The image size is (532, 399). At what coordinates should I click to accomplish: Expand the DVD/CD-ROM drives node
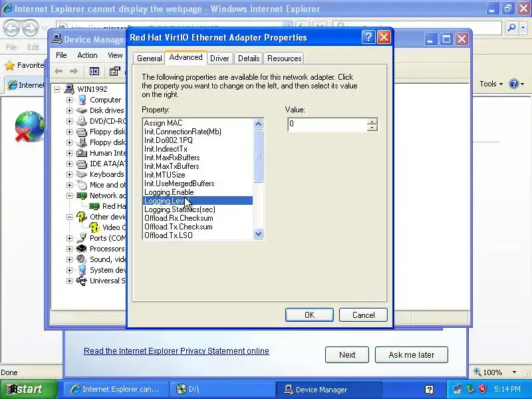tap(69, 121)
